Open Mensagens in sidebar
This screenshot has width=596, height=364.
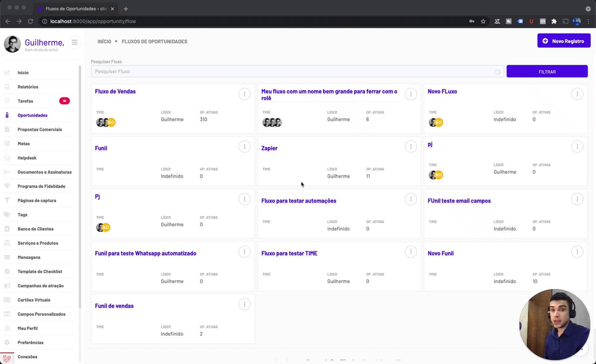point(29,257)
